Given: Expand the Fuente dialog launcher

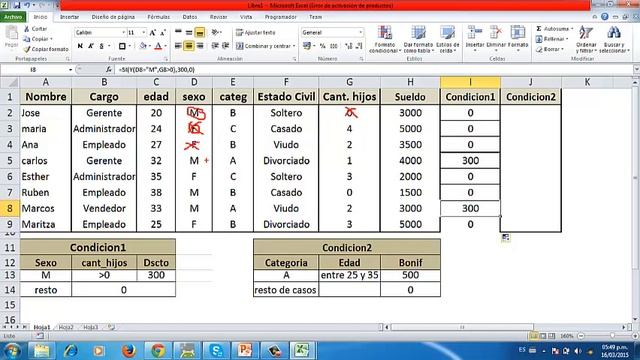Looking at the screenshot, I should [x=166, y=59].
